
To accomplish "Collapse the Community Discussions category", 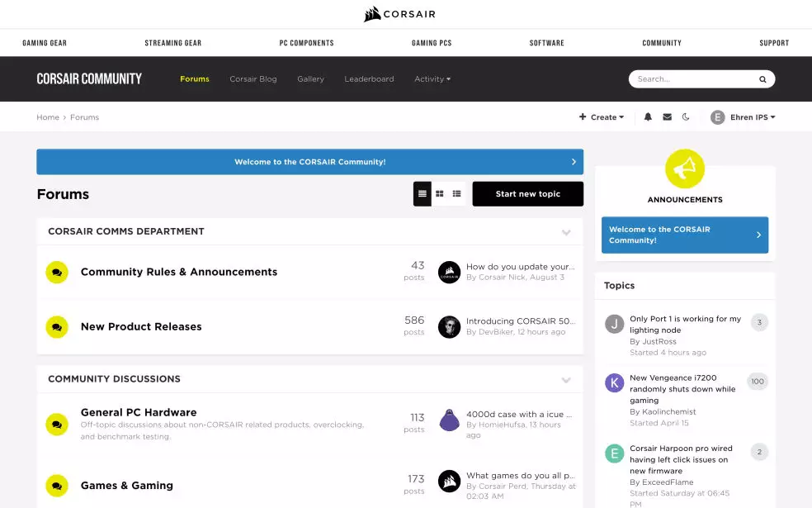I will pos(566,380).
